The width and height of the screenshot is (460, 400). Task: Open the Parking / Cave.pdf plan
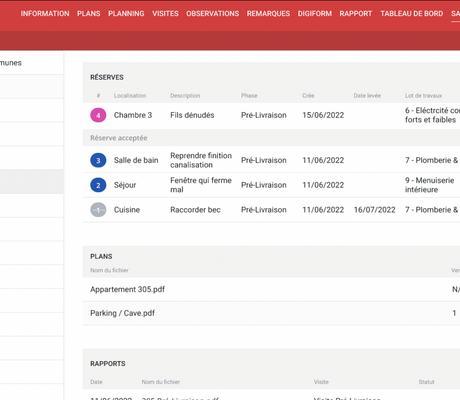coord(122,313)
